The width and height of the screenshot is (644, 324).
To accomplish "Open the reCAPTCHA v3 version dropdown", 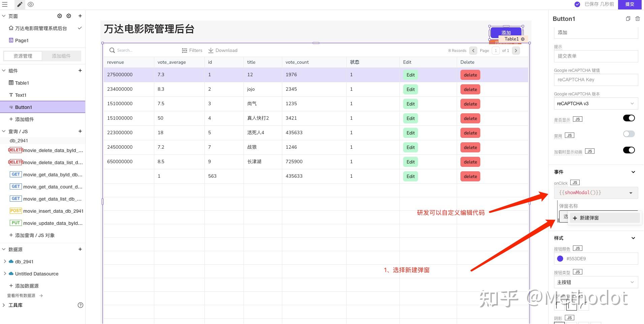I will (x=596, y=104).
